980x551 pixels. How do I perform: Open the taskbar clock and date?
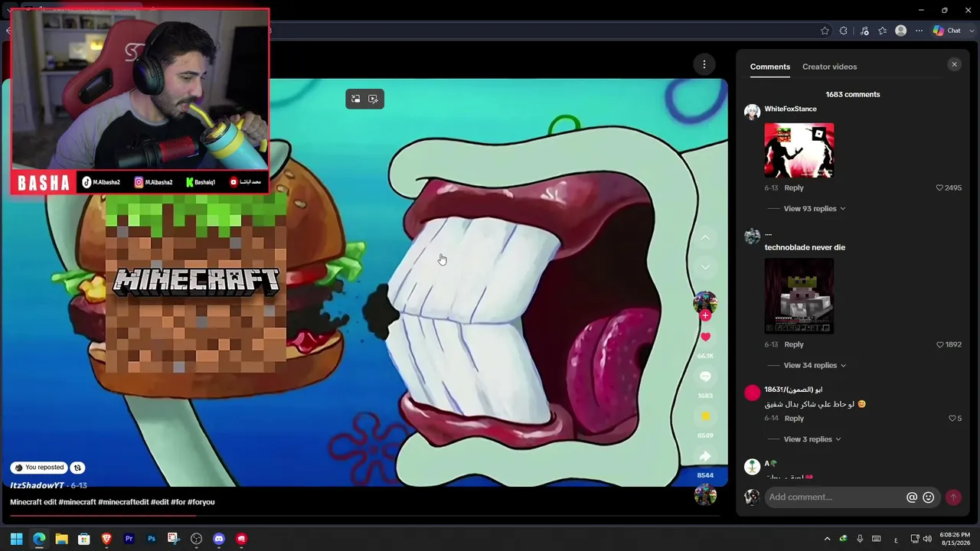coord(955,539)
